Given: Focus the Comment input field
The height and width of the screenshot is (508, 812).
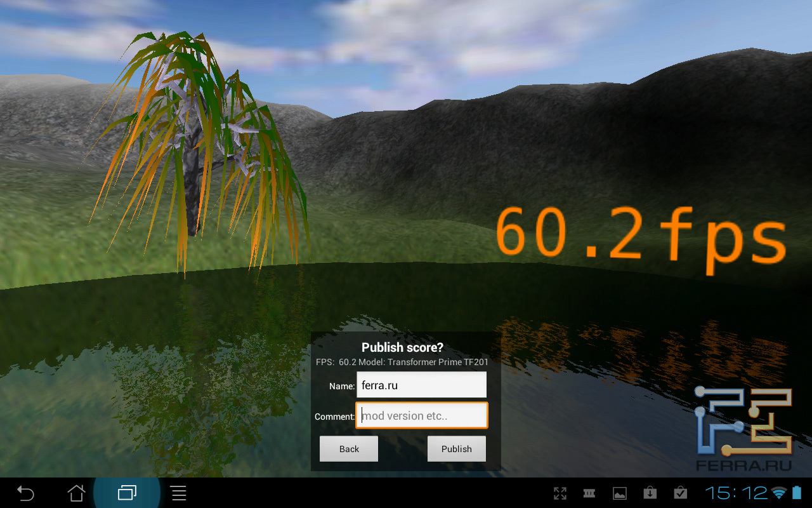Looking at the screenshot, I should pos(421,416).
